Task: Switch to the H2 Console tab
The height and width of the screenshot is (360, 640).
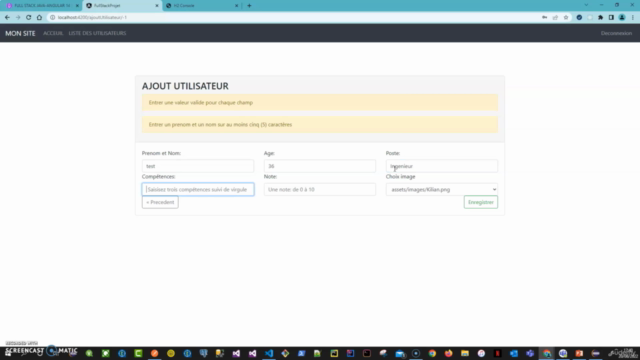Action: point(201,6)
